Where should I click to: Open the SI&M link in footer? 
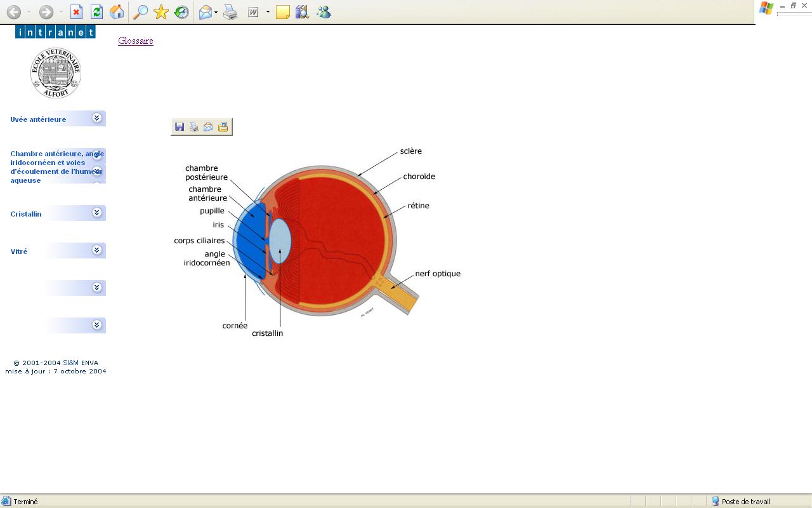pos(70,363)
